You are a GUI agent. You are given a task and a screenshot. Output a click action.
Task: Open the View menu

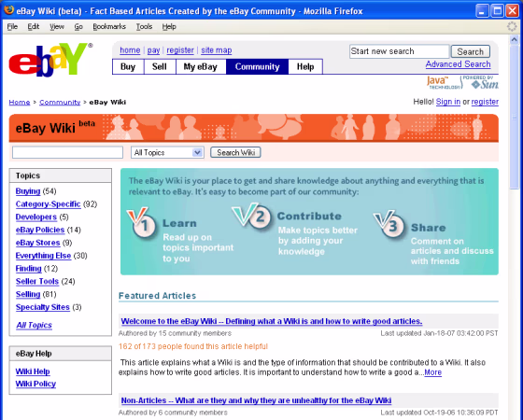pos(57,27)
